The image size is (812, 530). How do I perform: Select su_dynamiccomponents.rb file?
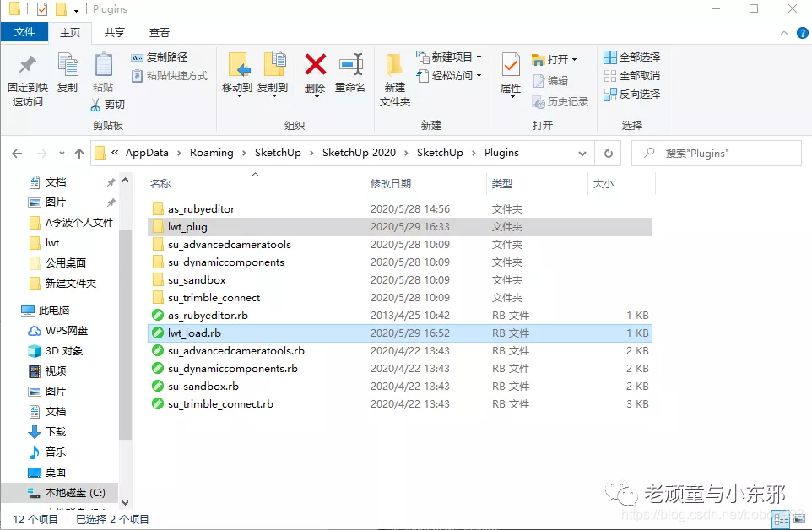coord(400,369)
